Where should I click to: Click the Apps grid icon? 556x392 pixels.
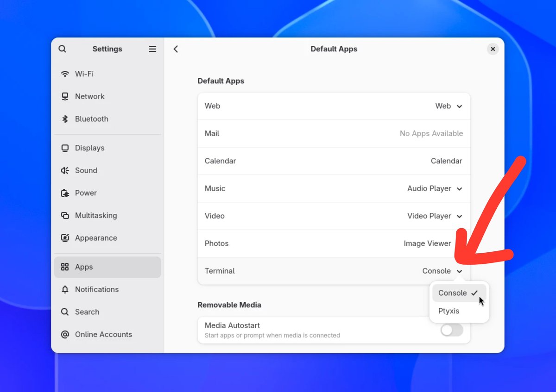pyautogui.click(x=65, y=267)
